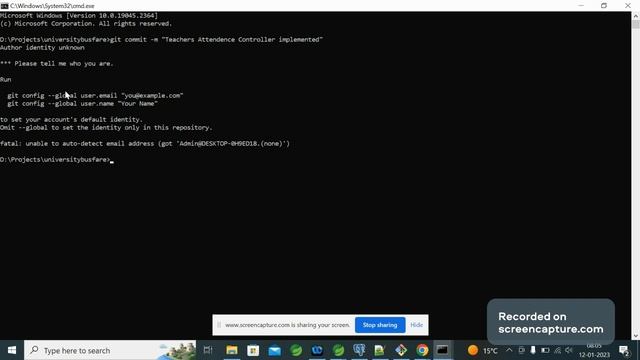Image resolution: width=640 pixels, height=360 pixels.
Task: Click the scrollbar up arrow in cmd window
Action: pyautogui.click(x=636, y=16)
